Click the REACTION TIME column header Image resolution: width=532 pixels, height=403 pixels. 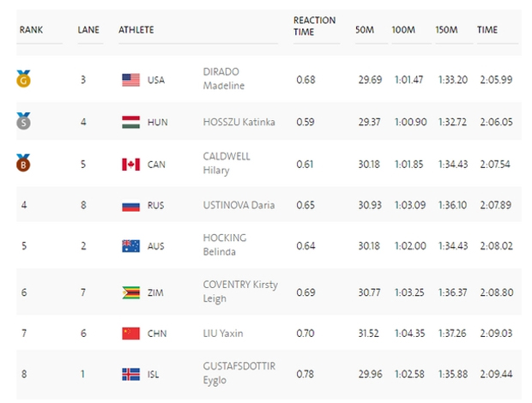[315, 26]
